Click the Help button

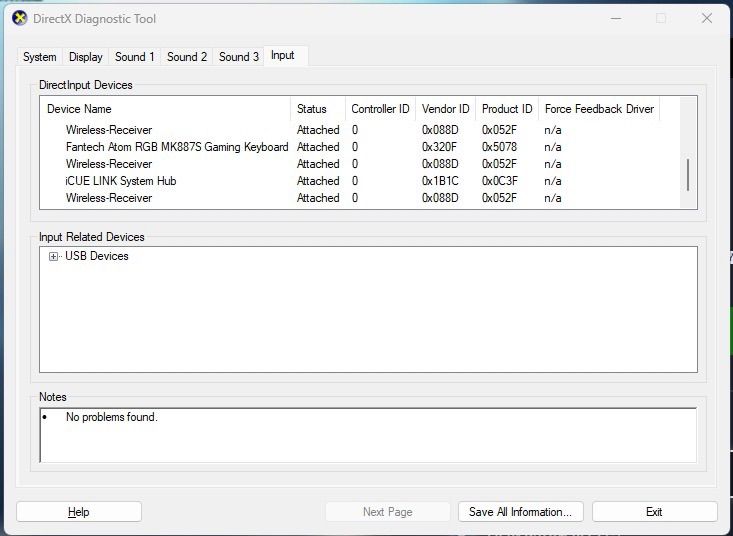[x=79, y=512]
